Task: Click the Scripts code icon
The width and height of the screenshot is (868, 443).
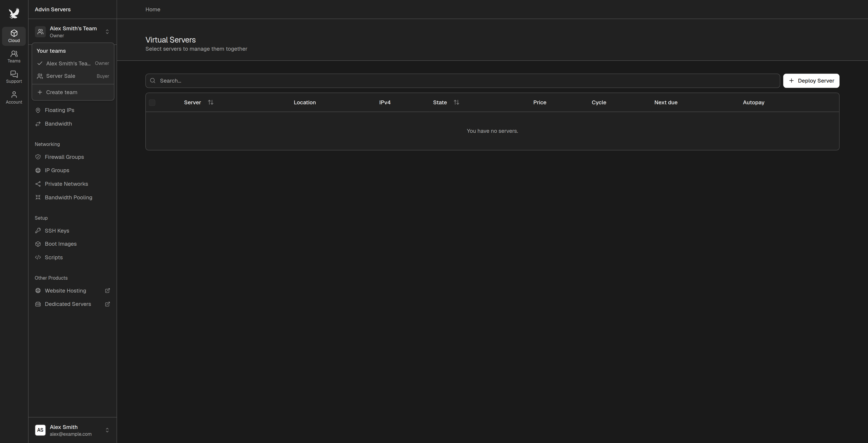Action: [38, 257]
